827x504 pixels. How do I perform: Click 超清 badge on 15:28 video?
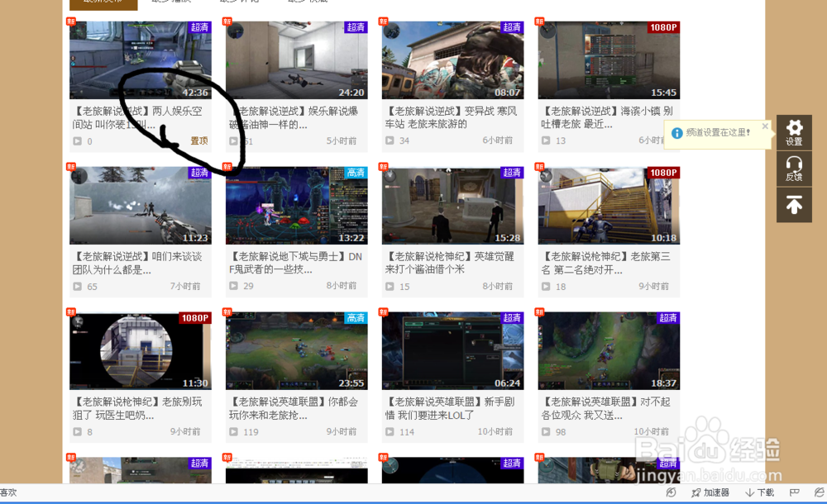[512, 173]
